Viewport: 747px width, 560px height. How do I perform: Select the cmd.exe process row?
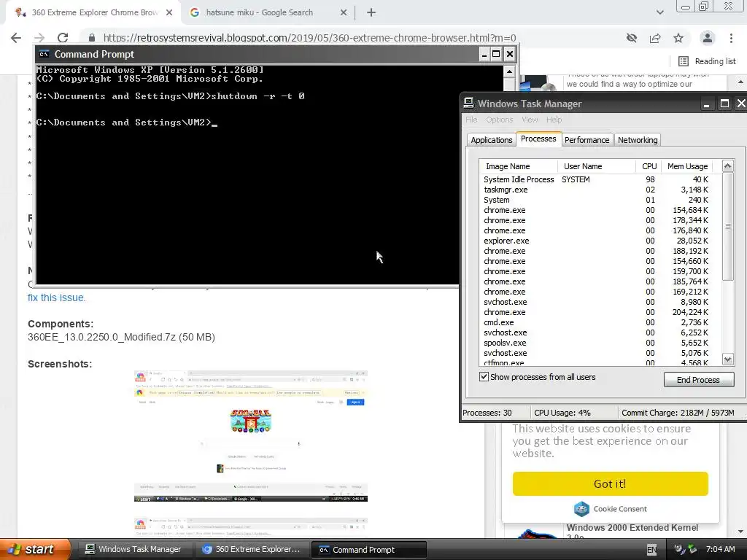pos(596,322)
